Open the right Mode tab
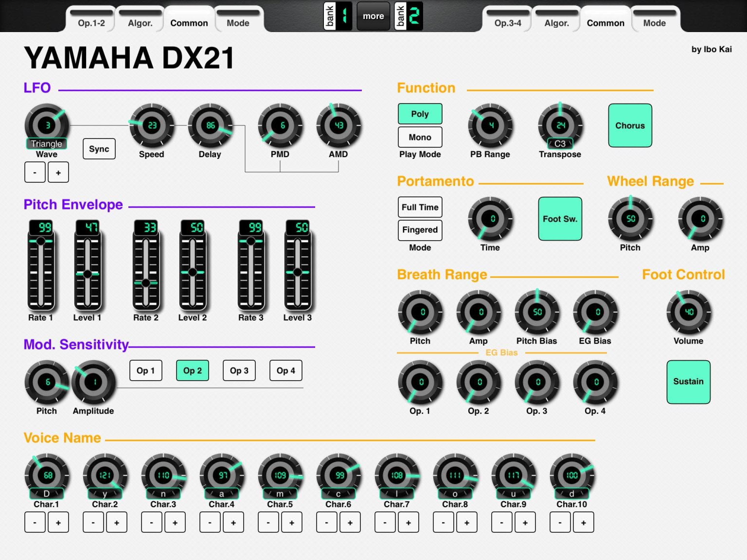747x560 pixels. (655, 20)
